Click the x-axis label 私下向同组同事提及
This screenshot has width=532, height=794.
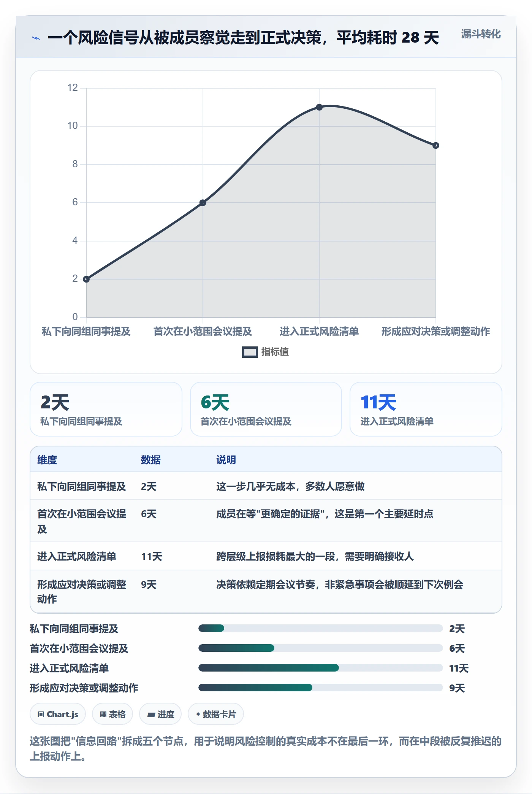coord(86,332)
